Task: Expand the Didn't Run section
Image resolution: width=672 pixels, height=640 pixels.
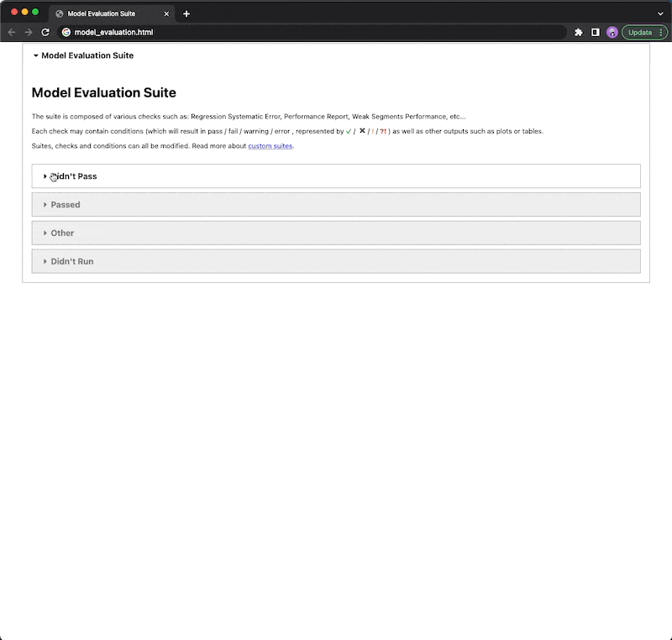Action: 336,261
